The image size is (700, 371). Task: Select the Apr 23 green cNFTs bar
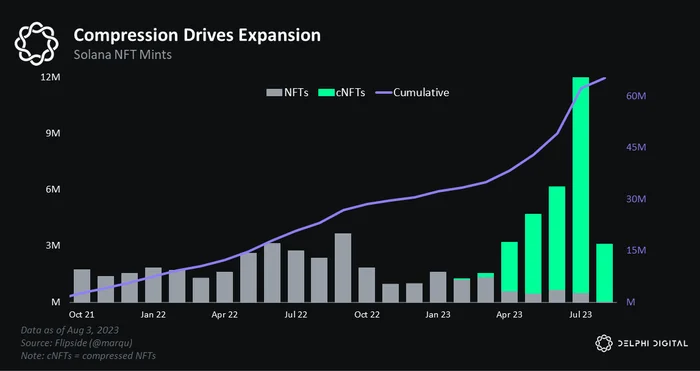(x=509, y=267)
